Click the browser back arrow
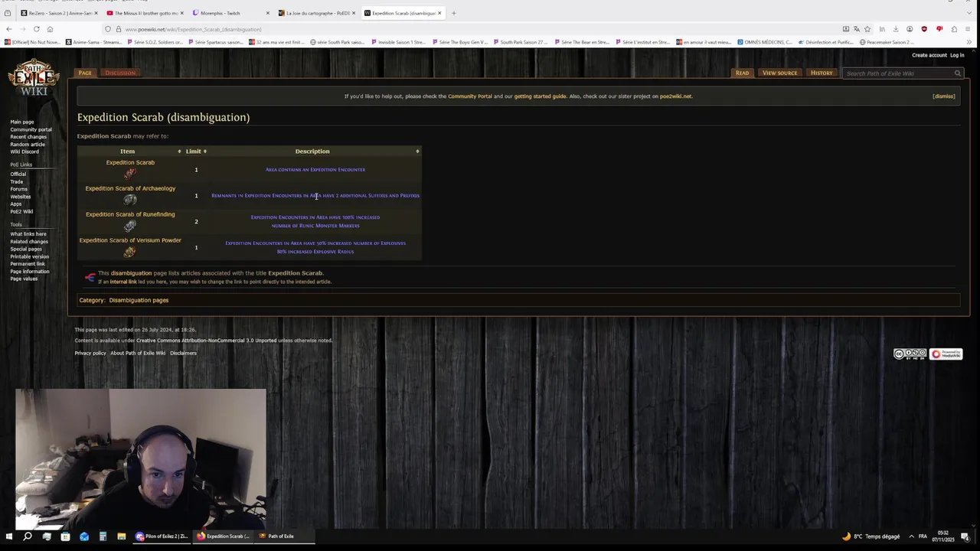The height and width of the screenshot is (551, 980). (8, 29)
